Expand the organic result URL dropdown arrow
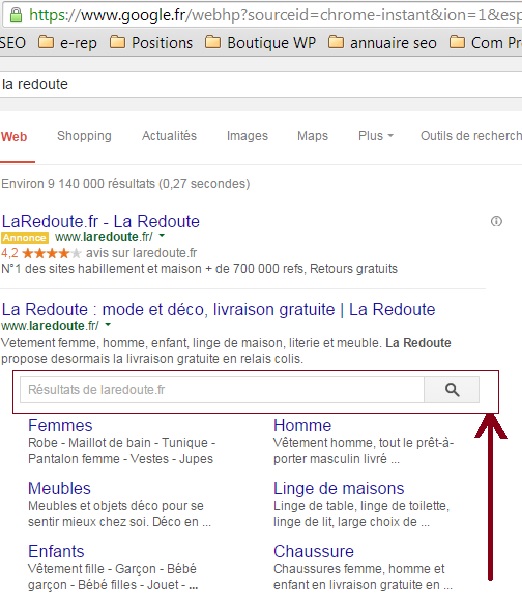Viewport: 522px width, 615px height. [x=108, y=325]
